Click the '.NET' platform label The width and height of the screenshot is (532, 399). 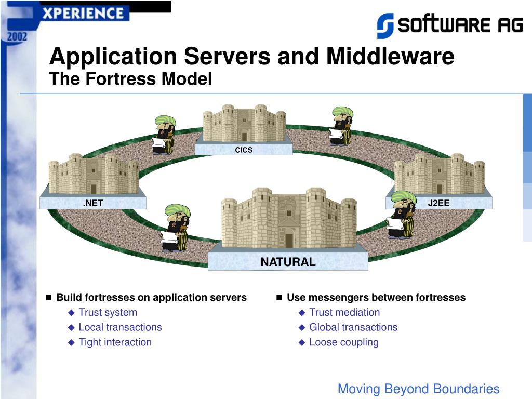tap(93, 203)
